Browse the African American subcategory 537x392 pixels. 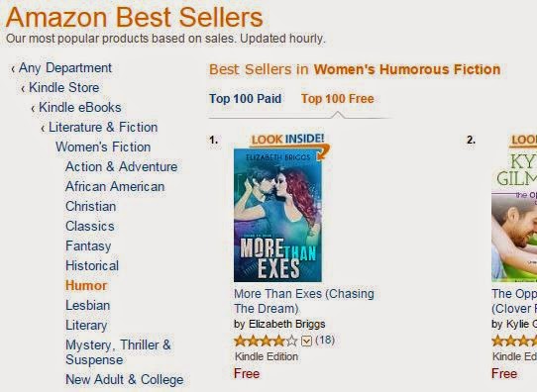coord(115,187)
